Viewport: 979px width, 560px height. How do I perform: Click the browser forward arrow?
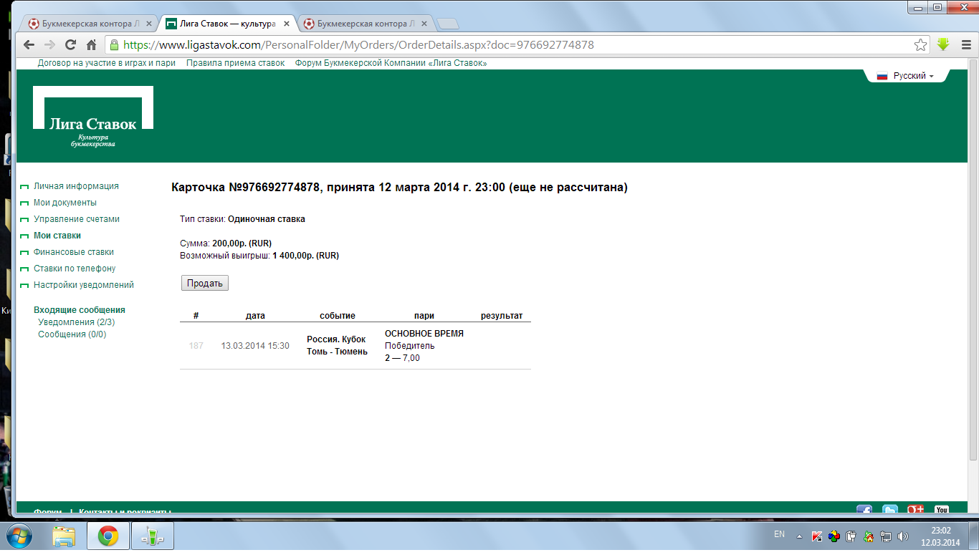(49, 44)
